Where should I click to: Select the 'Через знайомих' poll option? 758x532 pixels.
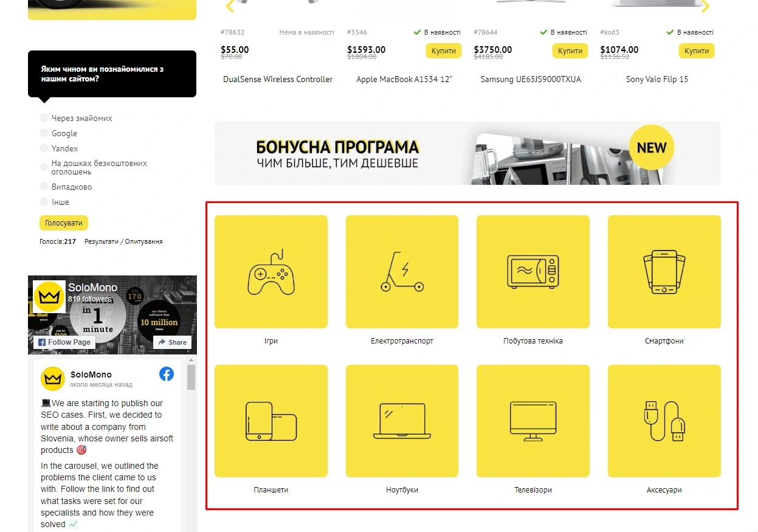click(44, 118)
